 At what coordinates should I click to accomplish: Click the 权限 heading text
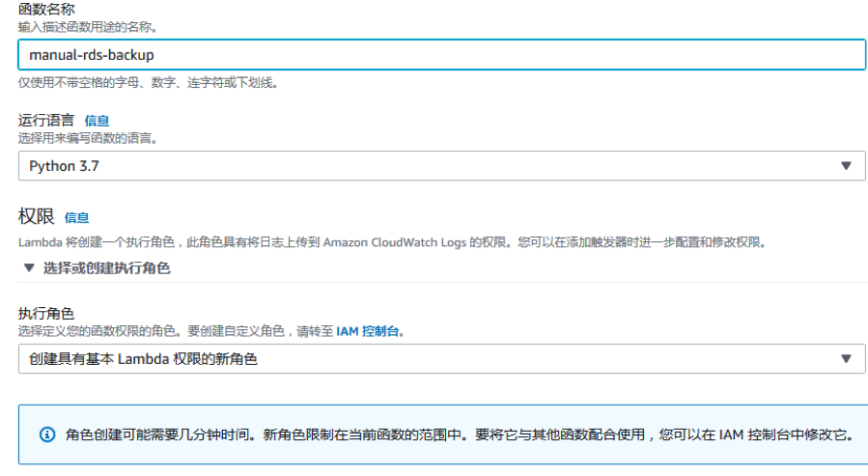tap(37, 216)
